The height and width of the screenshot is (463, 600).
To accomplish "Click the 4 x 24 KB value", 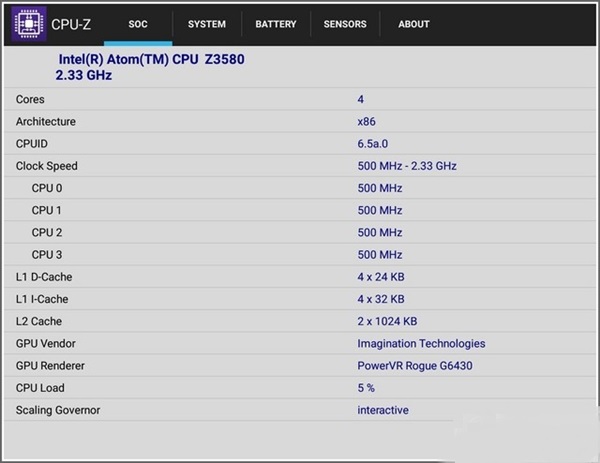I will 381,277.
